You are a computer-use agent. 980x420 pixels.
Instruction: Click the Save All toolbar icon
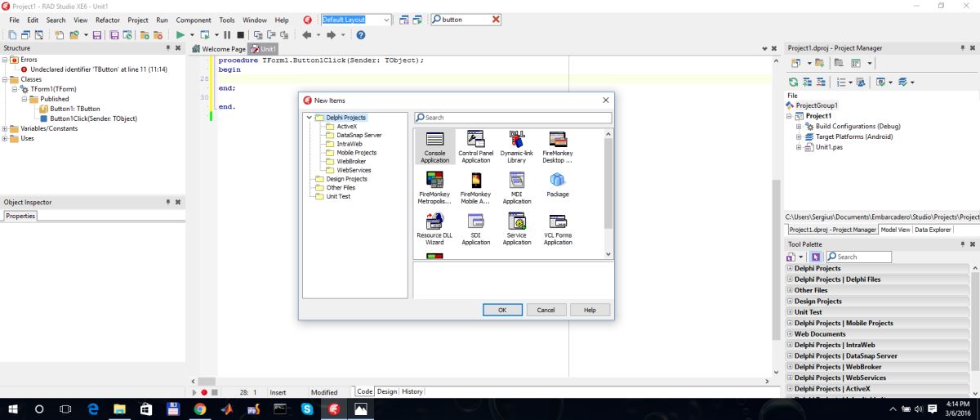[114, 35]
